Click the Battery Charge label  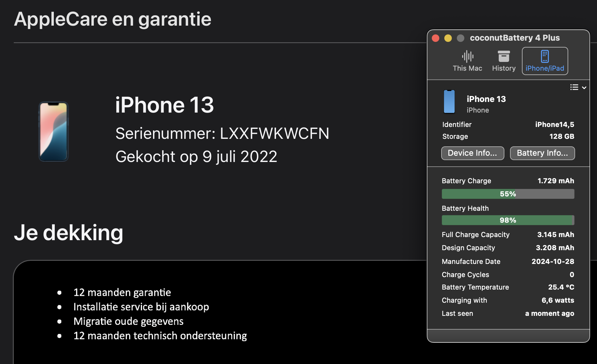(466, 181)
